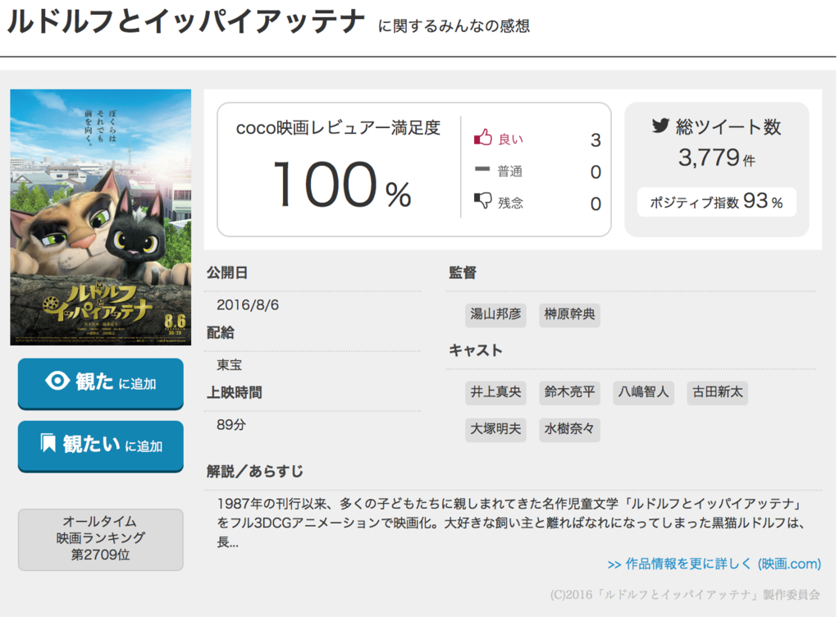Click the thumbs-up 良い icon

pos(482,138)
